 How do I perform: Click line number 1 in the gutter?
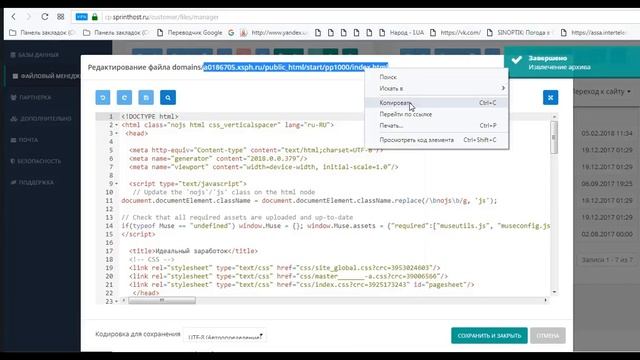coord(110,117)
